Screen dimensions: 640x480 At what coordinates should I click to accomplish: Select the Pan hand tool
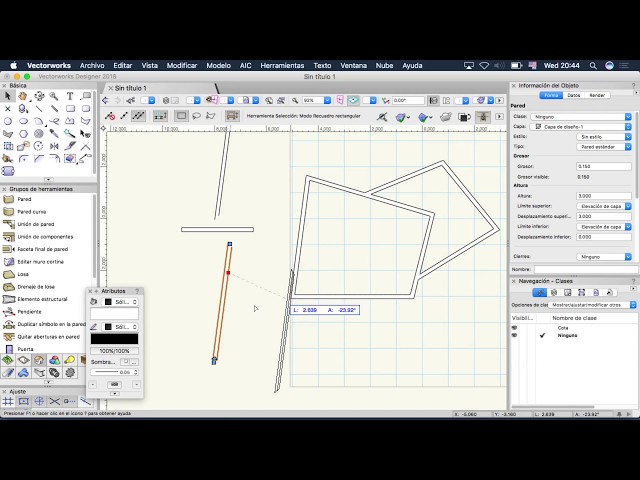coord(23,96)
